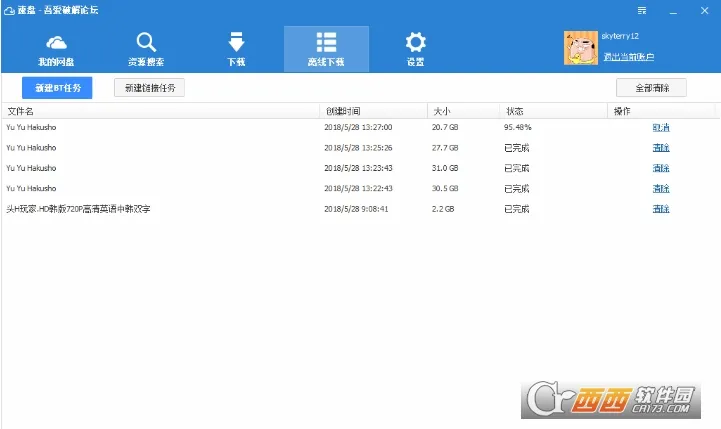Select the Yu Yu Hakusho row created 13:22:43
721x429 pixels.
tap(360, 189)
